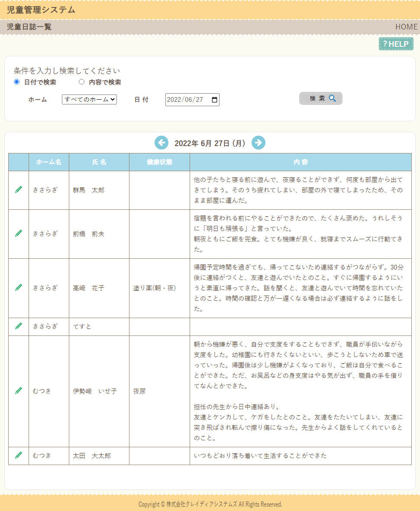Click the edit pencil on the てすと row
This screenshot has height=511, width=420.
[19, 326]
